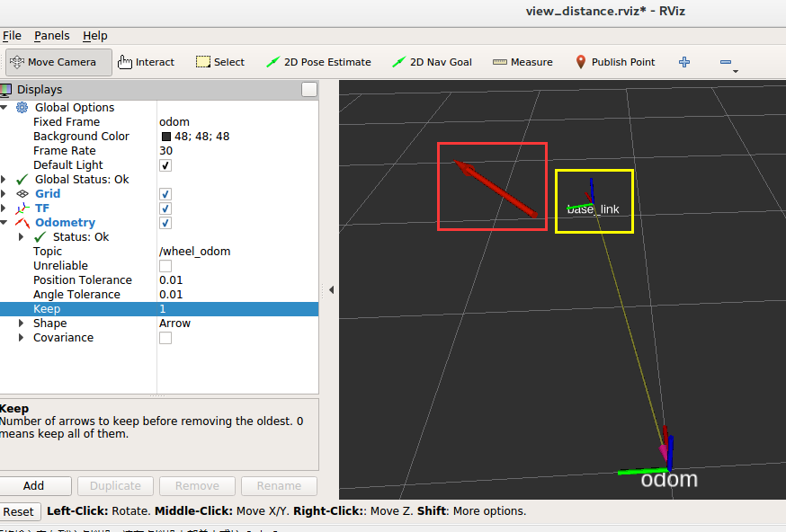Select the Background Color property label

tap(81, 137)
